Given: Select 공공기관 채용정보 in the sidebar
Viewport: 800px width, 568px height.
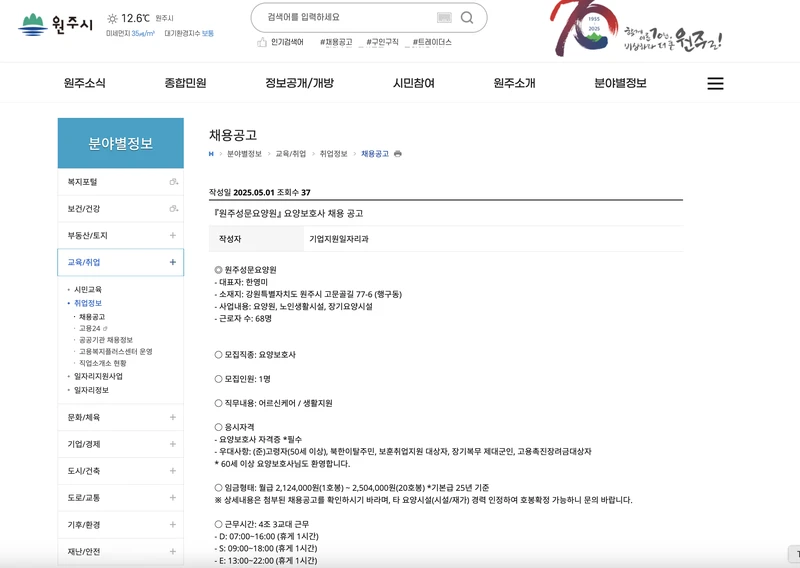Looking at the screenshot, I should (x=106, y=340).
